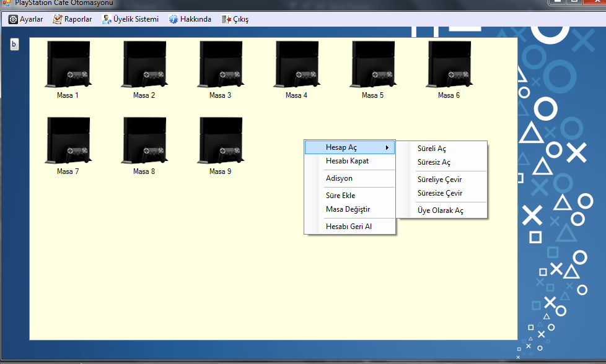Screen dimensions: 606x364
Task: Click the Masa 1 PlayStation console icon
Action: point(68,64)
